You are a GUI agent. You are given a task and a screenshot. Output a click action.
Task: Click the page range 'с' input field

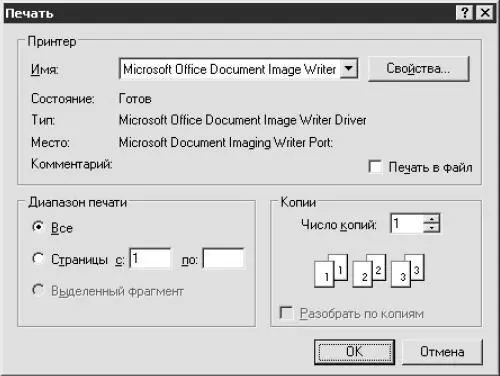pos(150,258)
